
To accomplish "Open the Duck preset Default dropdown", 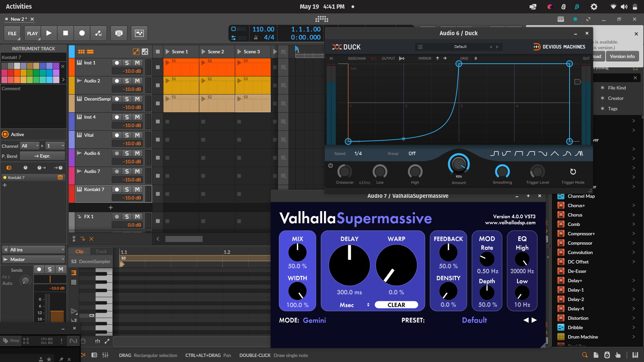I will tap(460, 47).
